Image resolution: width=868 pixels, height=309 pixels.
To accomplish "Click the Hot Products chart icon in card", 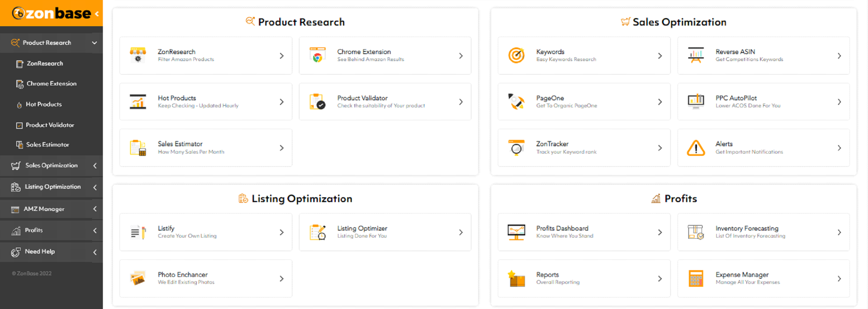I will pos(138,102).
